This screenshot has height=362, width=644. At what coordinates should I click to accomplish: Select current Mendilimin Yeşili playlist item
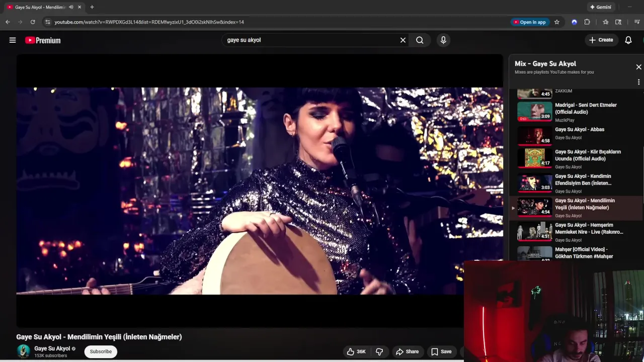point(576,207)
